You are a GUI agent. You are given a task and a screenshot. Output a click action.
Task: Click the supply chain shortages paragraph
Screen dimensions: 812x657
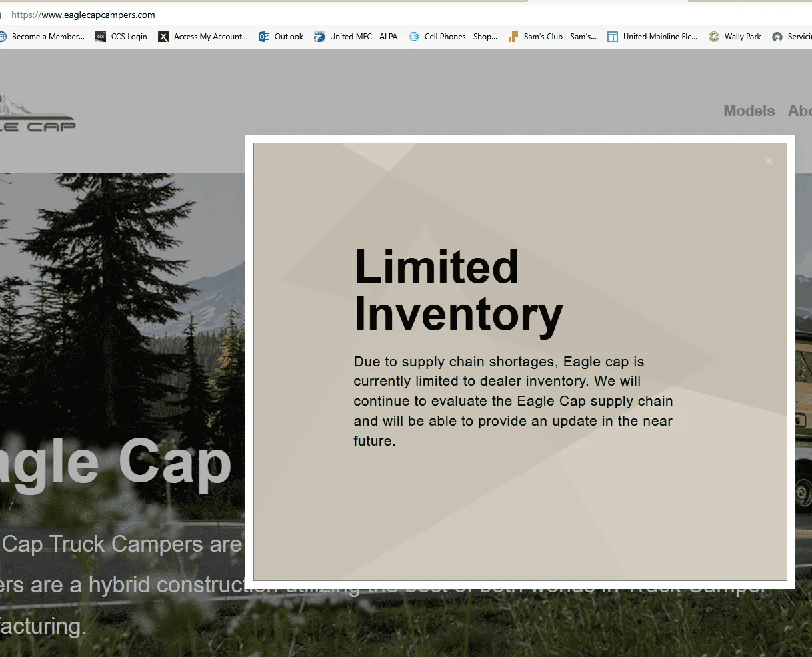click(513, 401)
